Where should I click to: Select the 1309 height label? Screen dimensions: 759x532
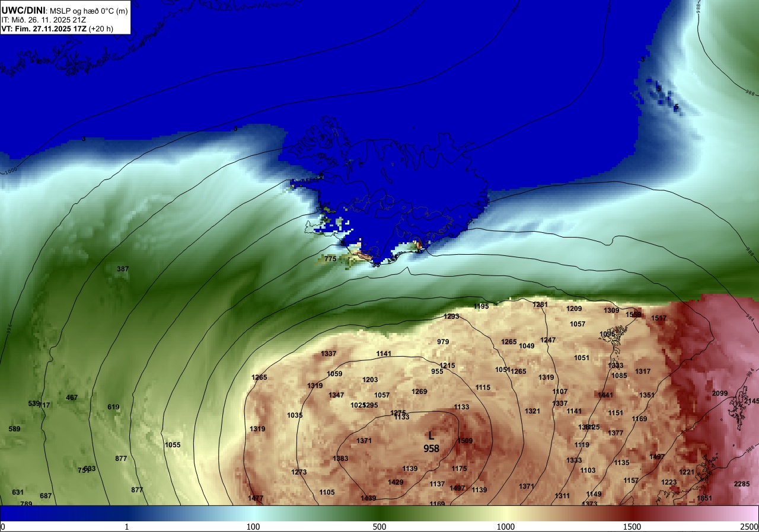point(611,310)
